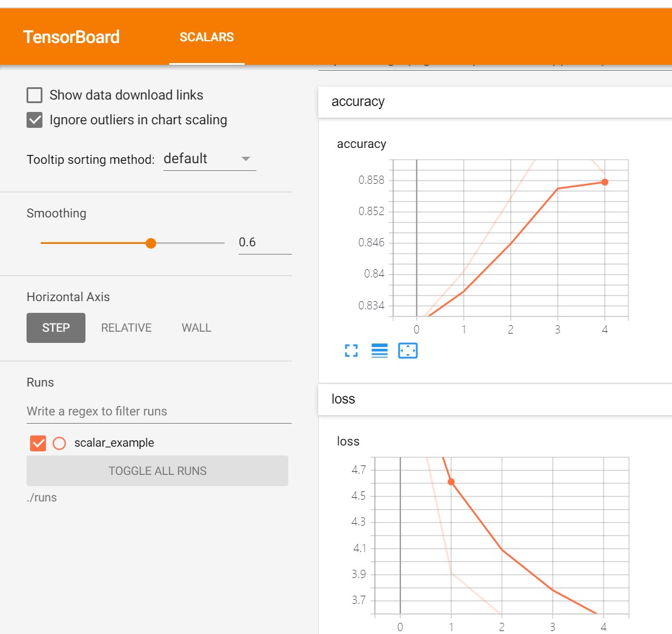Fit accuracy chart domain to data
Viewport: 672px width, 634px height.
407,351
